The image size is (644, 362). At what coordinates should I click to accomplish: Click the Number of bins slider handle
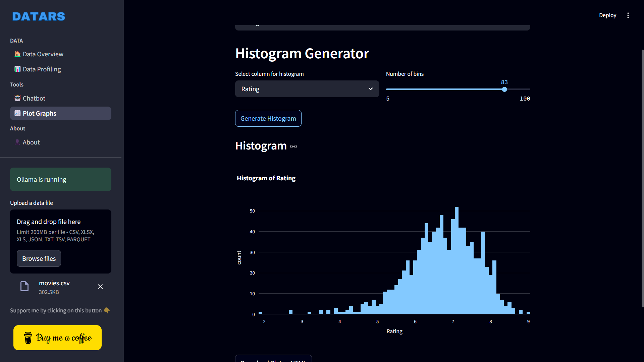(504, 89)
